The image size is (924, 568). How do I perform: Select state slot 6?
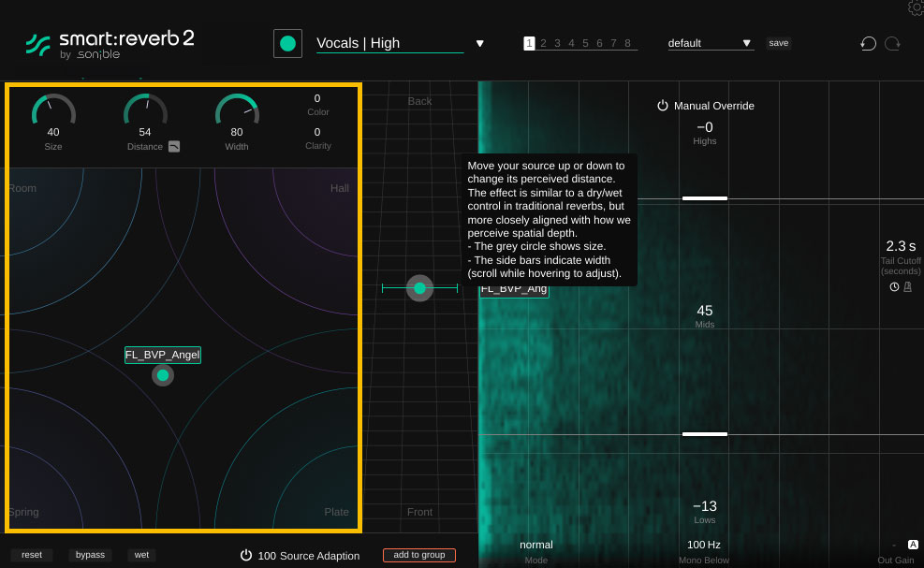coord(599,43)
